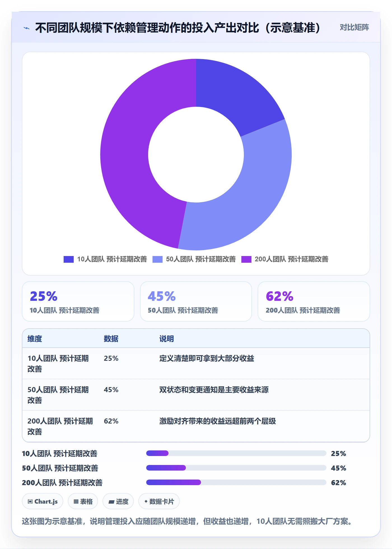Click the 50人团队 progress bar

(236, 468)
